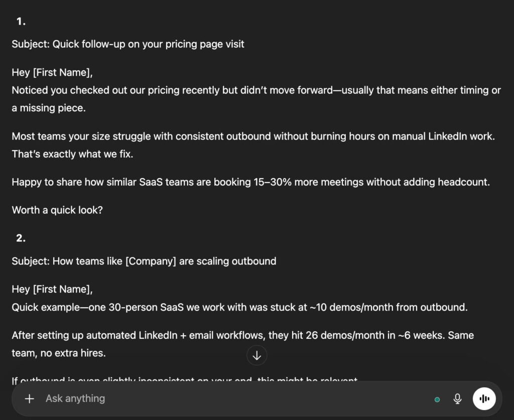Click the scaling outbound subject line
The width and height of the screenshot is (514, 420).
[x=144, y=261]
